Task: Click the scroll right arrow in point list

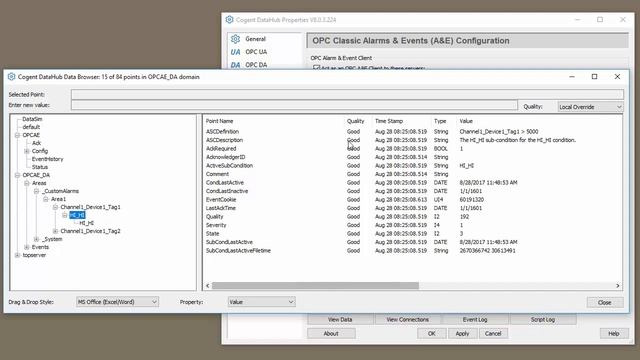Action: (618, 286)
